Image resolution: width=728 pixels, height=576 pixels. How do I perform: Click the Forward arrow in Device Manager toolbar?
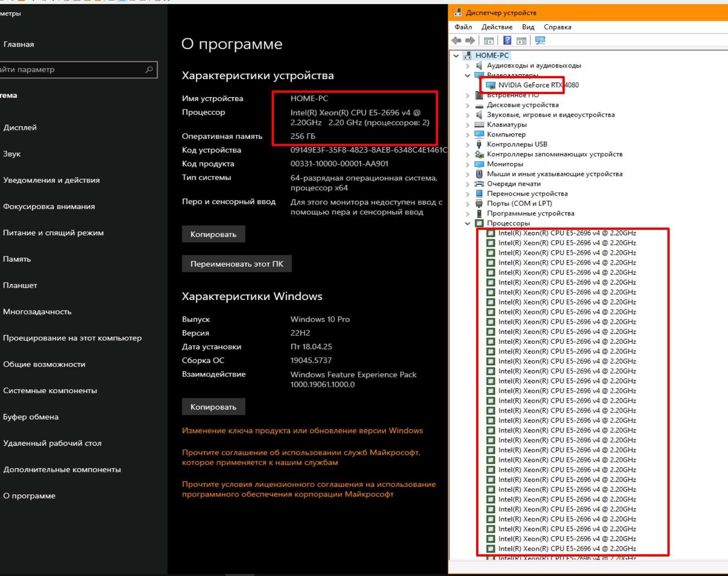tap(470, 41)
